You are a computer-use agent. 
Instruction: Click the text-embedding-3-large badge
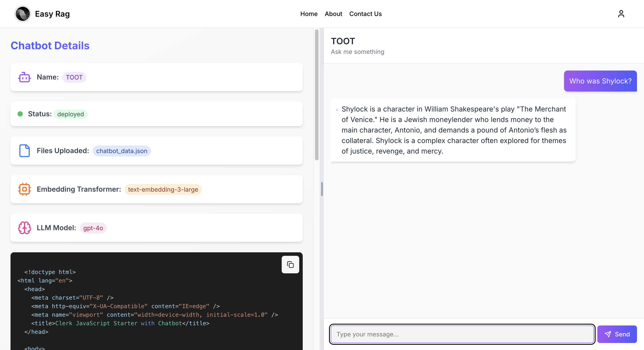click(163, 189)
